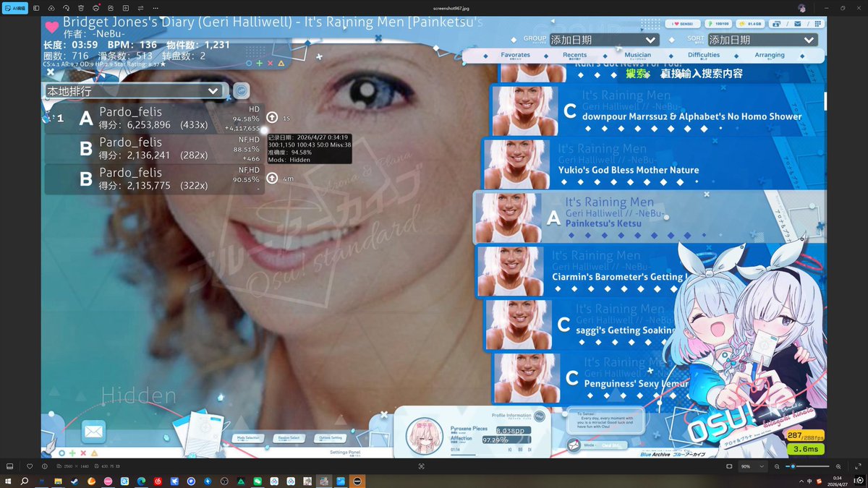Click the zoom in magnifier icon
This screenshot has width=868, height=488.
click(838, 466)
